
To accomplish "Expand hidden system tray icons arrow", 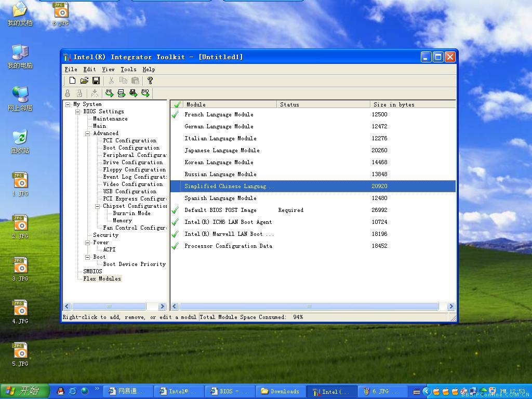I will pos(427,392).
